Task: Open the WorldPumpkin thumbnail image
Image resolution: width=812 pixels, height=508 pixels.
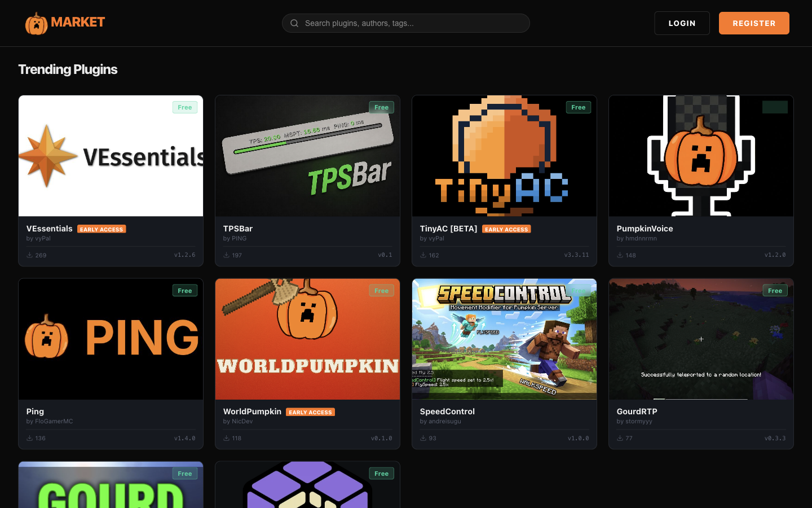Action: coord(307,339)
